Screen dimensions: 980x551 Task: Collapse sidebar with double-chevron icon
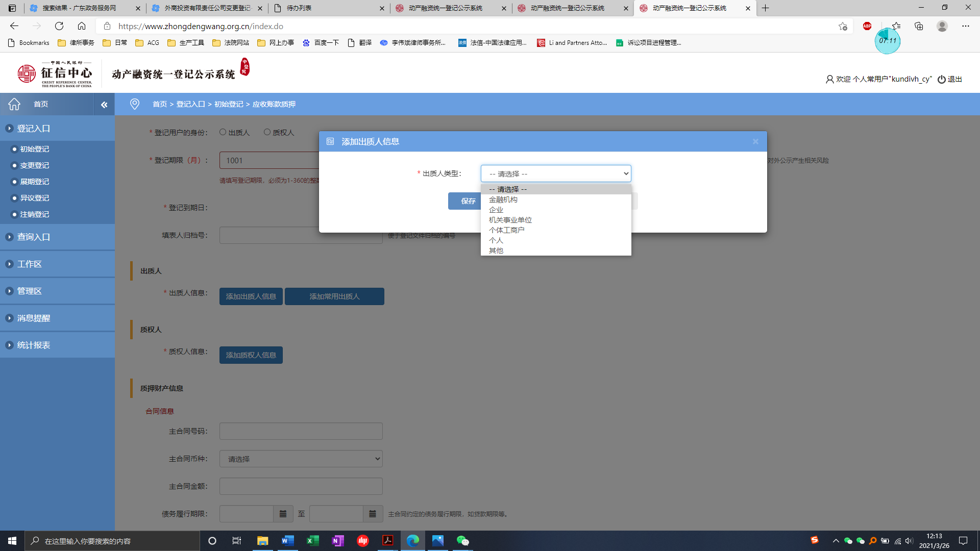(x=104, y=105)
